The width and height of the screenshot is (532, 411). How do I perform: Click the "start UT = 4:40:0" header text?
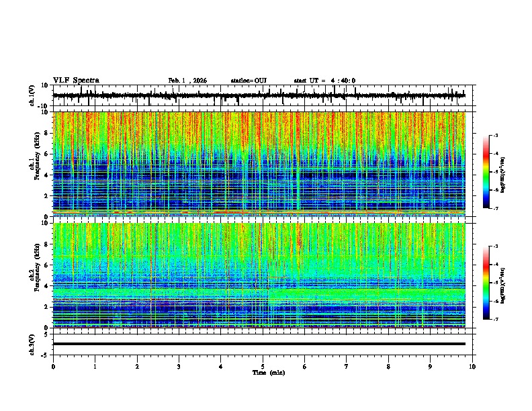point(324,81)
